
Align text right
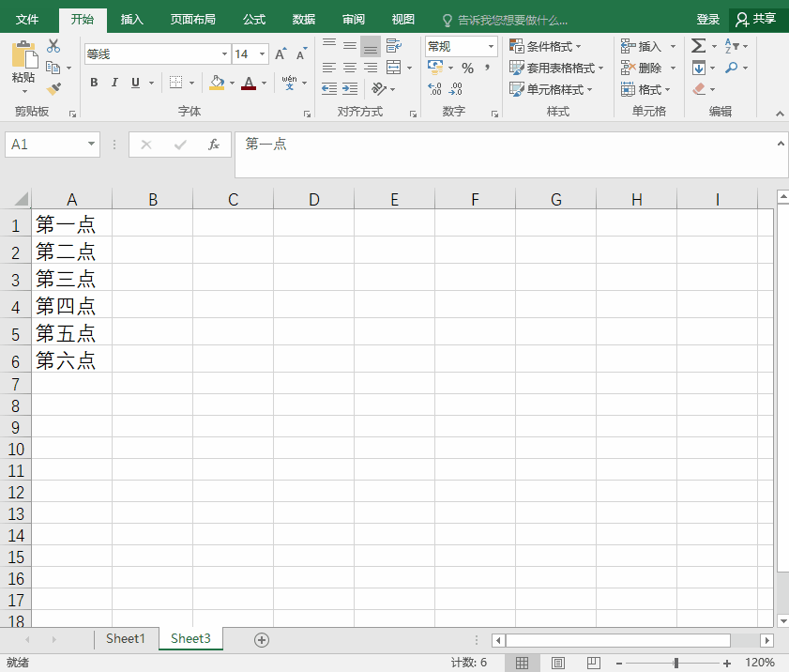pos(371,68)
